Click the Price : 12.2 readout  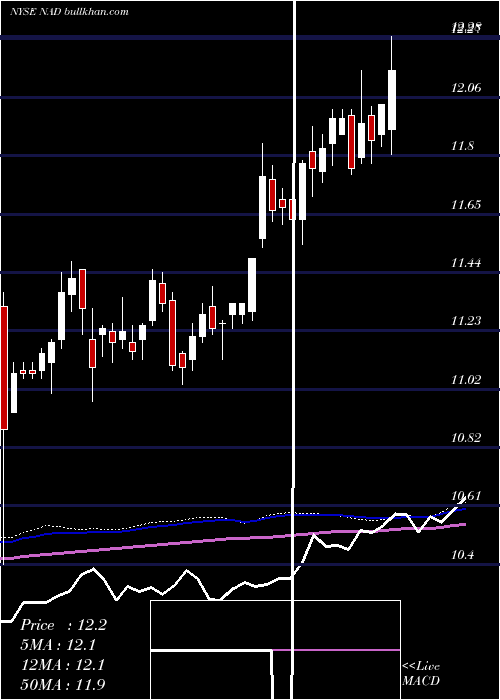click(63, 625)
